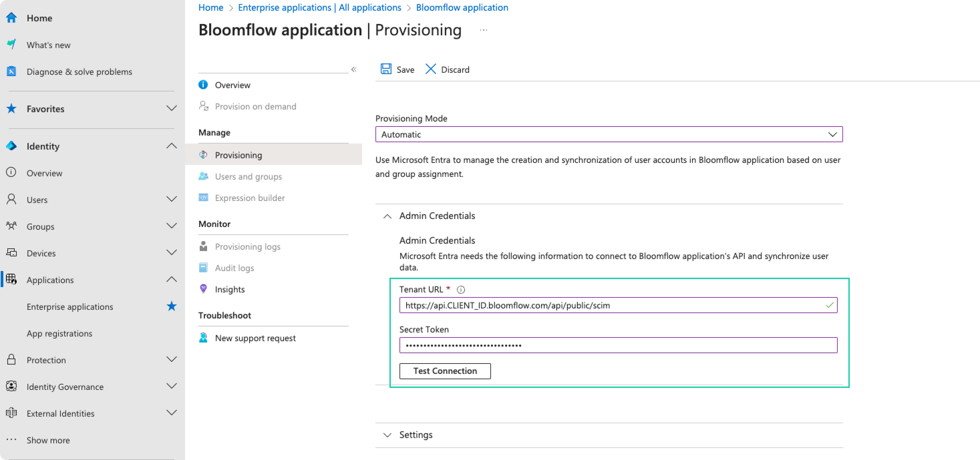Viewport: 980px width, 460px height.
Task: Open the ellipsis menu next to page title
Action: pos(483,30)
